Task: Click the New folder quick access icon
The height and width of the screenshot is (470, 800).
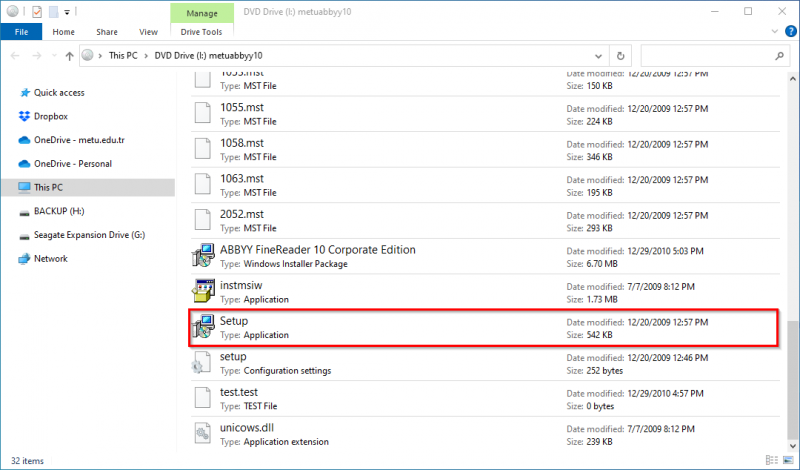Action: (53, 11)
